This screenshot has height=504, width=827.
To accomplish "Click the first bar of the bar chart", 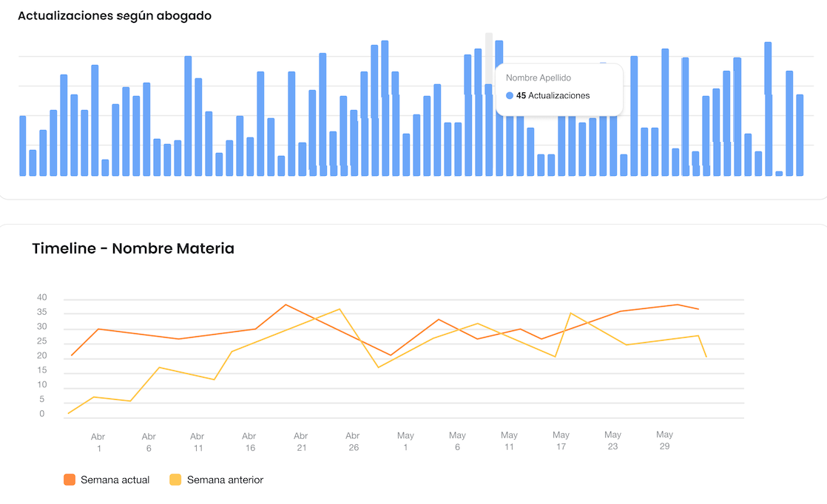I will [x=22, y=144].
